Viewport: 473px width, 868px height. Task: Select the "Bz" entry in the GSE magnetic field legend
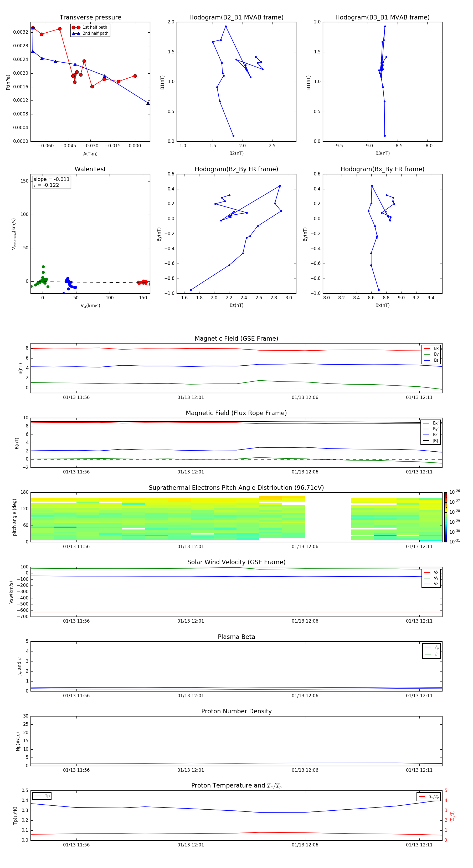pos(431,360)
